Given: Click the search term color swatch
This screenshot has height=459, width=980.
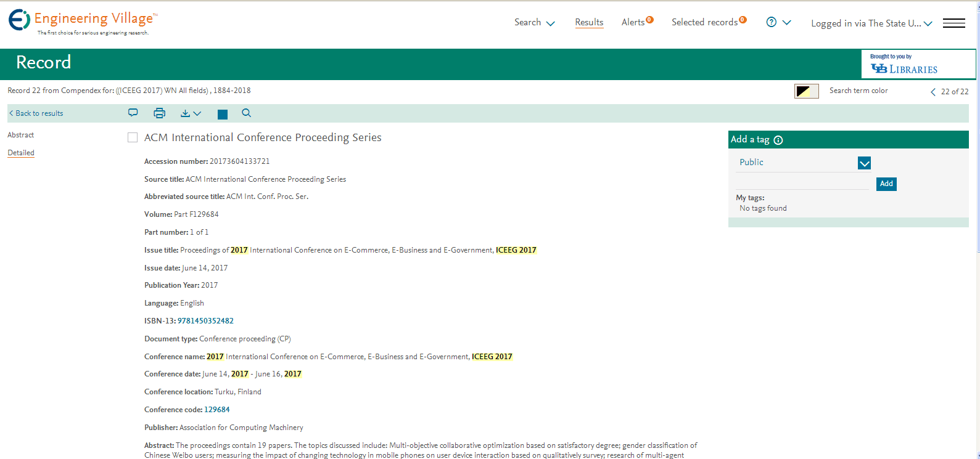Looking at the screenshot, I should [807, 91].
